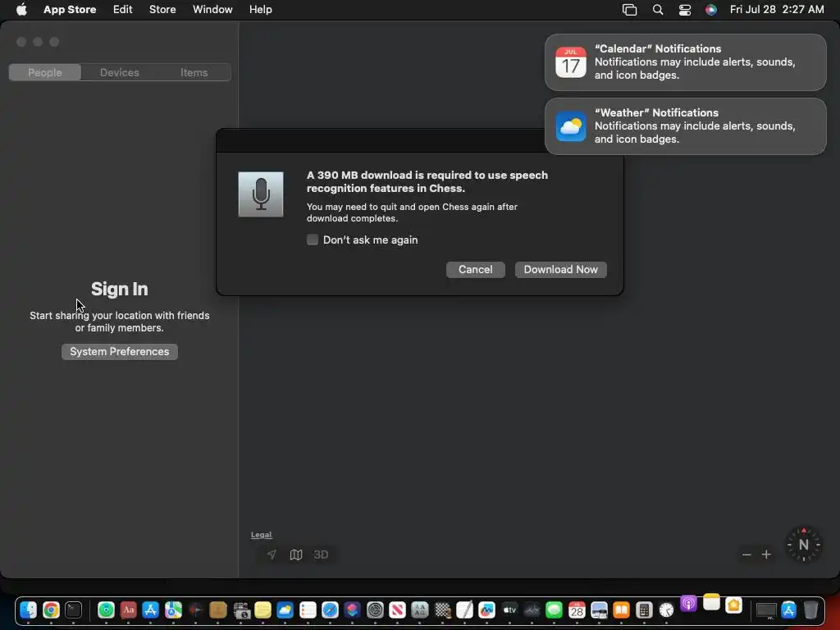The height and width of the screenshot is (630, 840).
Task: Open Notes from the Dock
Action: point(711,602)
